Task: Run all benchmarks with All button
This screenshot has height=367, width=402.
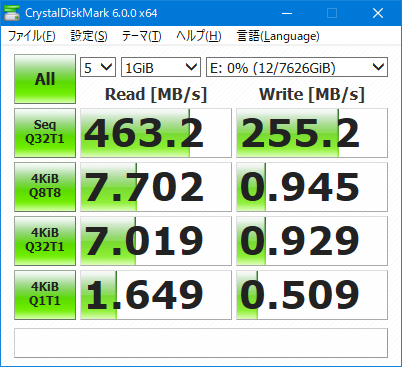Action: pos(45,79)
